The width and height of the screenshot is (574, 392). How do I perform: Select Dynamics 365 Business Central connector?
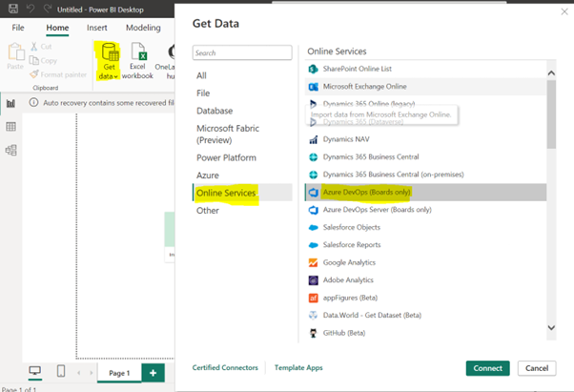point(426,157)
